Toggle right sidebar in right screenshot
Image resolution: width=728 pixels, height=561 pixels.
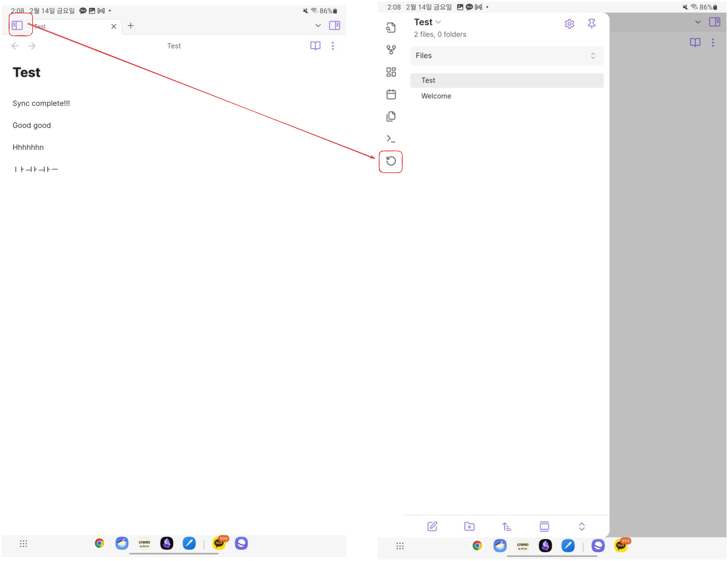click(714, 22)
